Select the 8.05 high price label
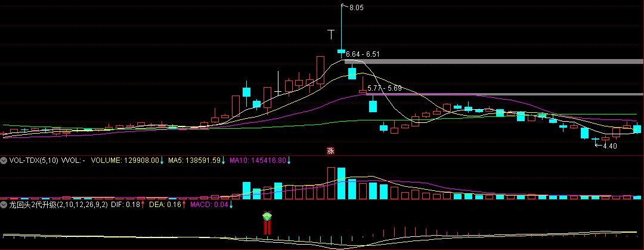This screenshot has height=250, width=644. 356,7
